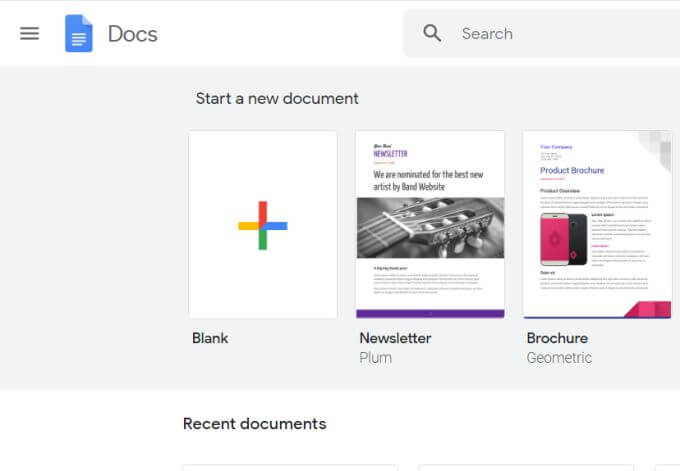Focus the Search input field

(x=560, y=33)
